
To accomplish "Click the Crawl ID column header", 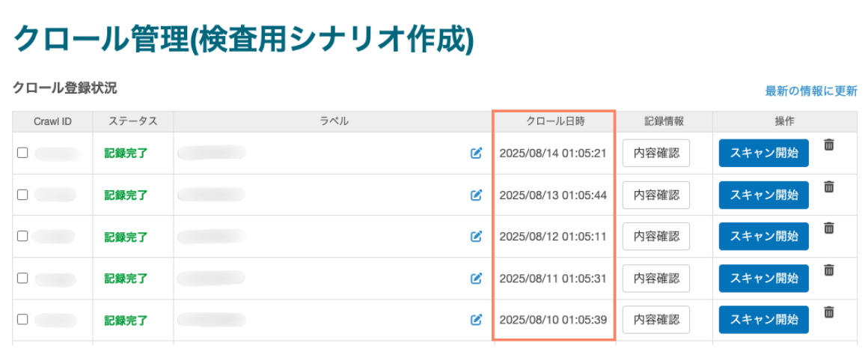I will click(52, 121).
